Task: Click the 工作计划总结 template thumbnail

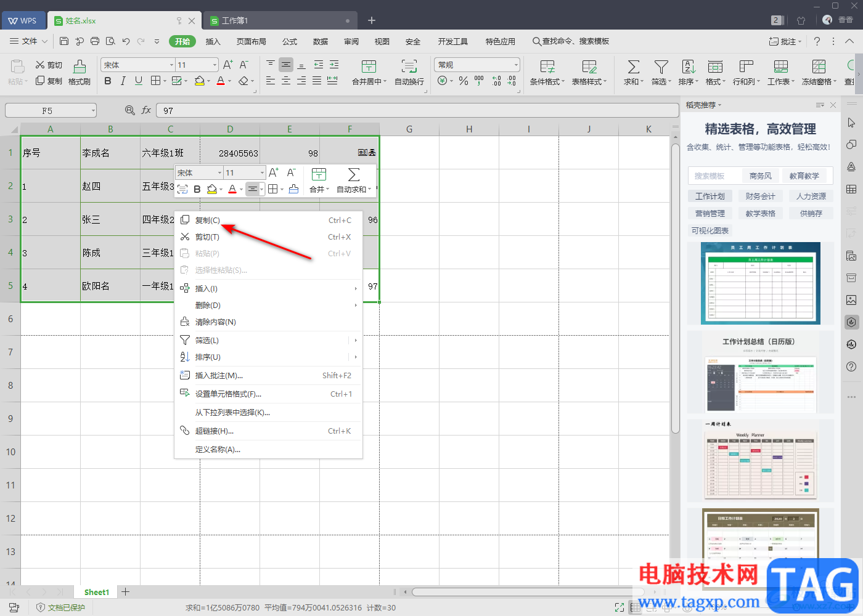Action: pyautogui.click(x=761, y=373)
